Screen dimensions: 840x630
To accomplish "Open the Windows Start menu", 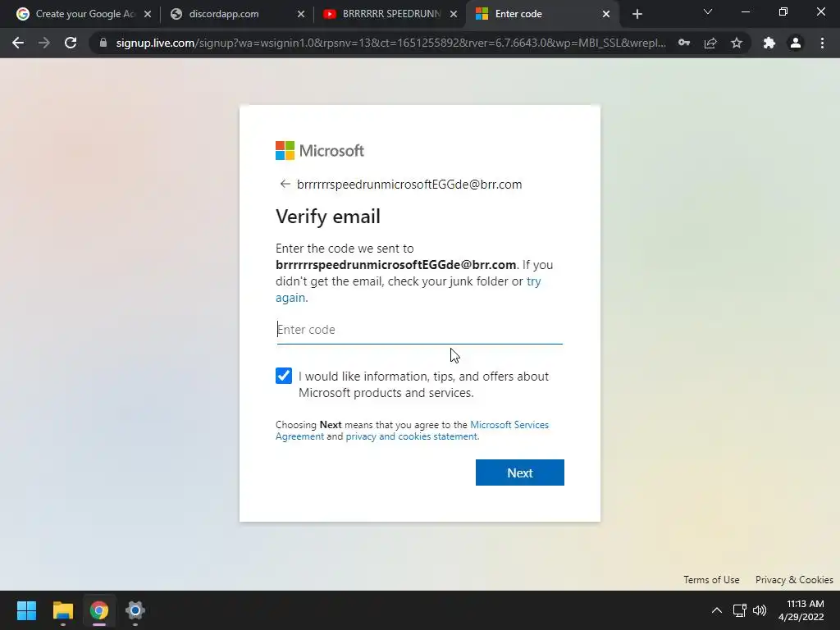I will [x=26, y=610].
